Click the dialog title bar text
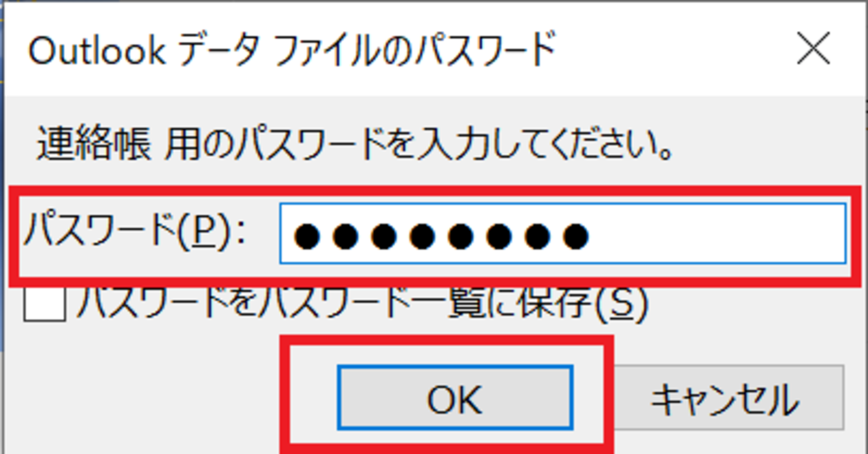 pyautogui.click(x=293, y=50)
